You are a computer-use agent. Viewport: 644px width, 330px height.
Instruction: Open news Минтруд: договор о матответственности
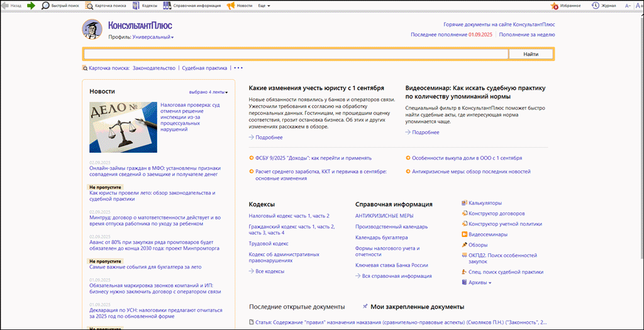155,221
